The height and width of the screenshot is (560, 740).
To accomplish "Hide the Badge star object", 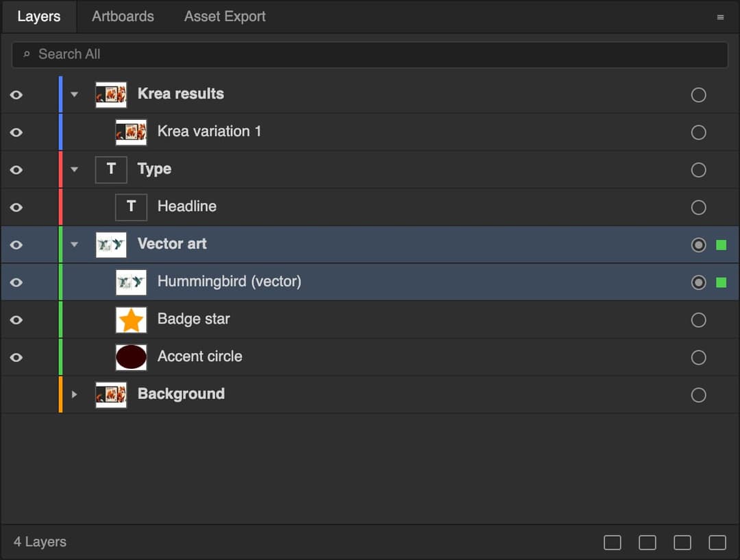I will 16,319.
